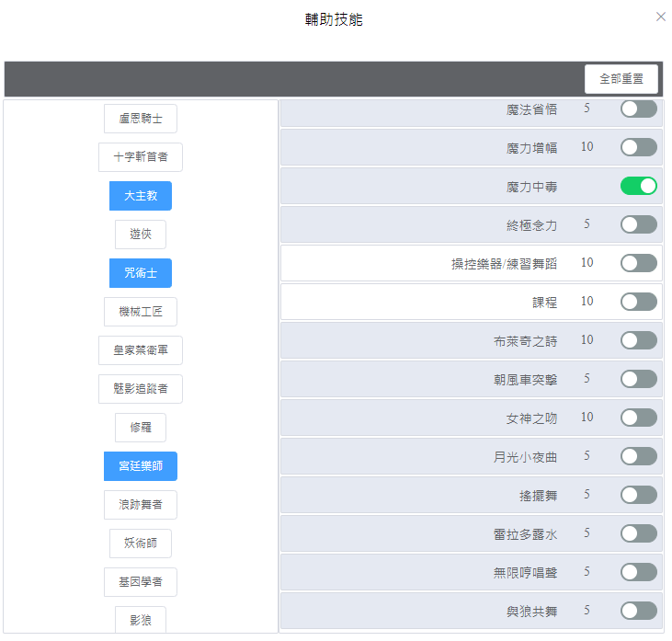Enable 女神之吻 skill switch

click(x=639, y=418)
